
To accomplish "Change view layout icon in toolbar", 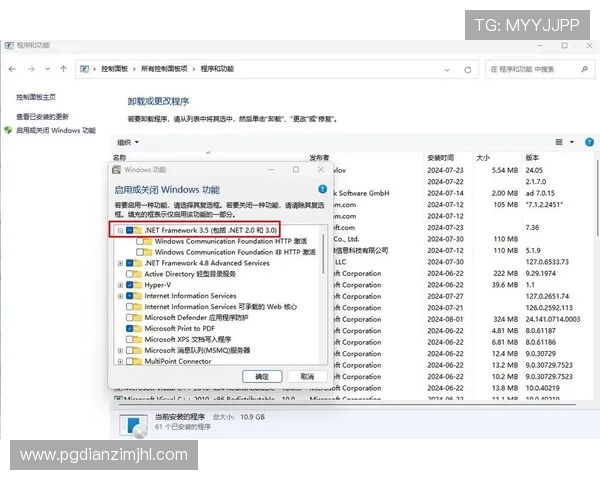I will (x=559, y=142).
